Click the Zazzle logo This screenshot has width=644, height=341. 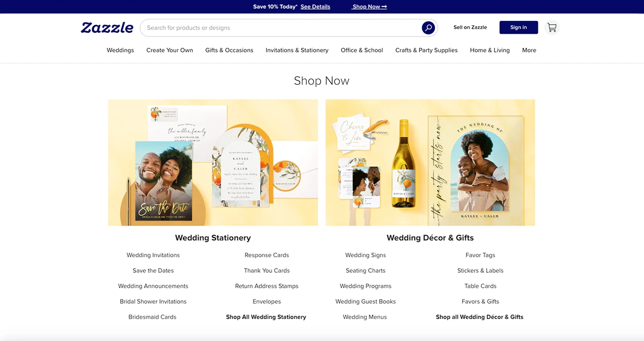tap(107, 27)
